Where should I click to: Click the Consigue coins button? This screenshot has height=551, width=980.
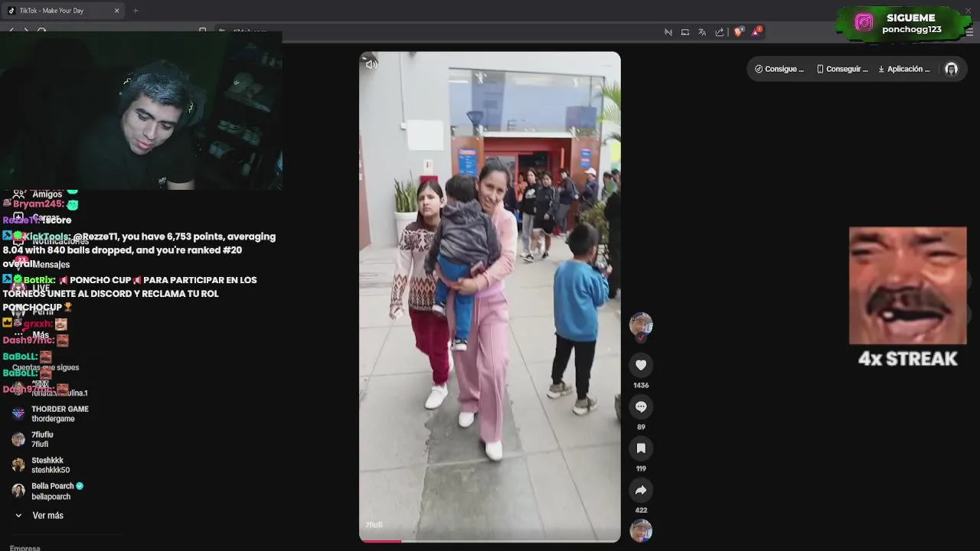tap(779, 69)
